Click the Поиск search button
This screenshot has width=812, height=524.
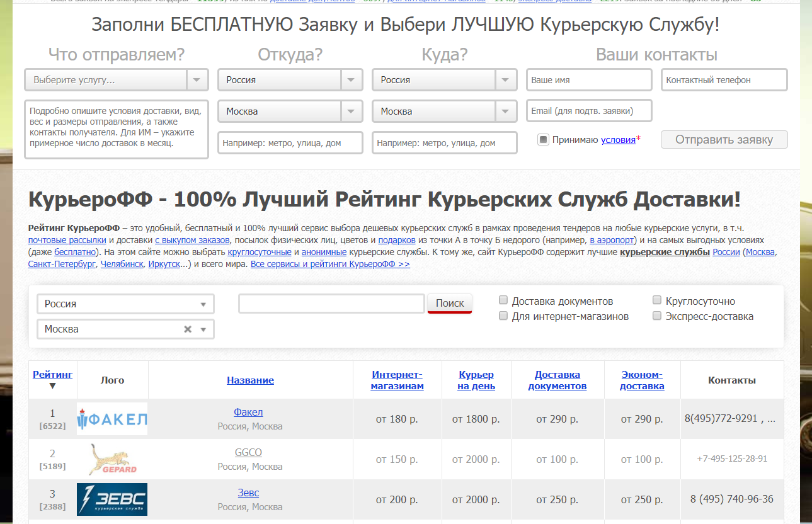450,303
